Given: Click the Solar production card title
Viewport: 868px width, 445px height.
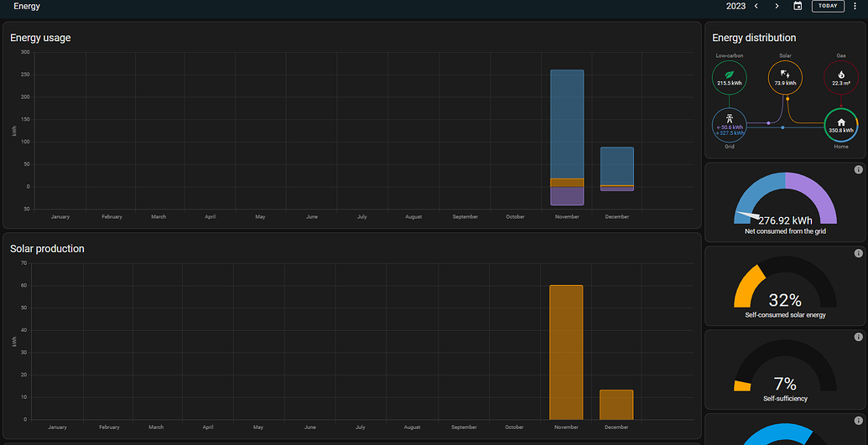Looking at the screenshot, I should point(47,249).
